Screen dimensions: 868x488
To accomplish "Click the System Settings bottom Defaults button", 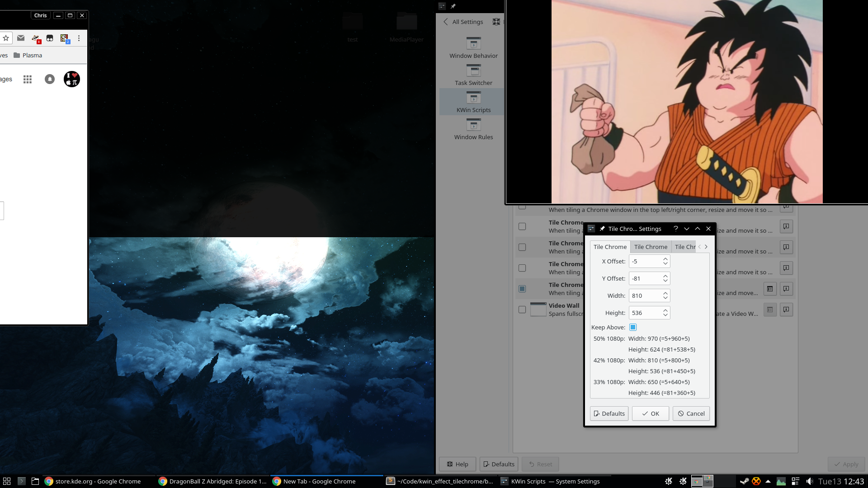I will pyautogui.click(x=499, y=464).
